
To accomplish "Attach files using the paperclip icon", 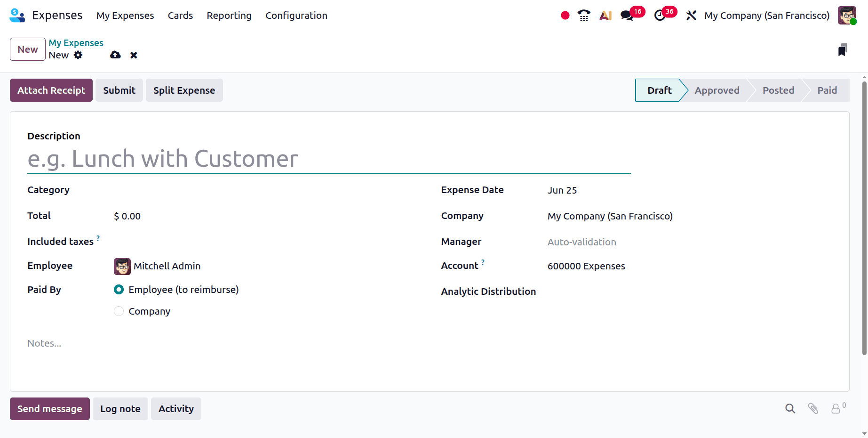I will [813, 409].
